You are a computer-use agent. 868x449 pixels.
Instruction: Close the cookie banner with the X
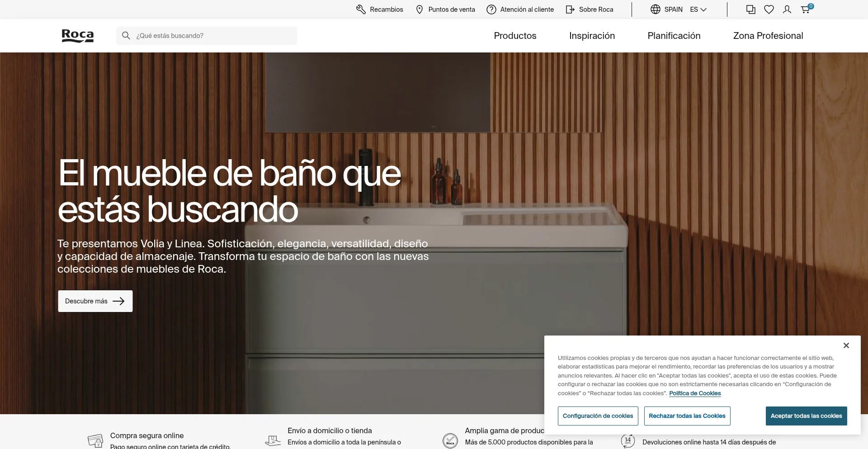[846, 345]
